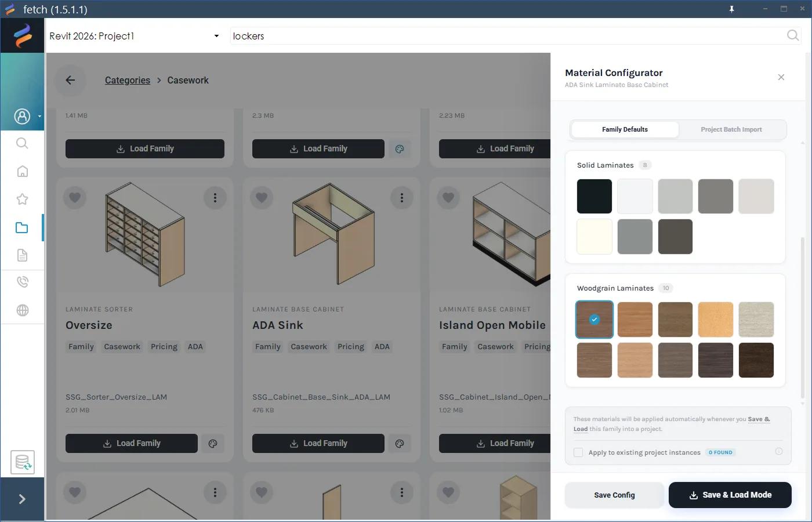
Task: Open the ADA Sink card three-dot menu
Action: (x=402, y=198)
